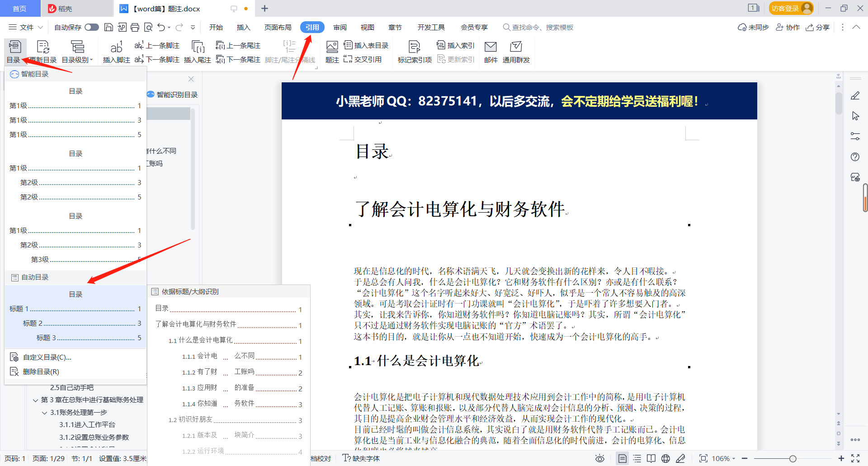Expand the 文件 menu arrow
This screenshot has height=466, width=868.
41,27
